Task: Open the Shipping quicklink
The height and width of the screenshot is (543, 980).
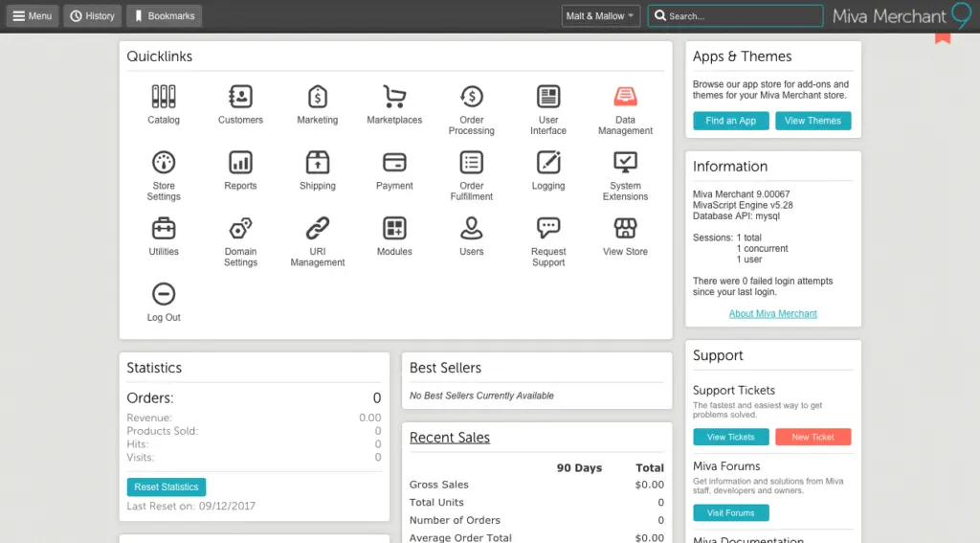Action: pyautogui.click(x=317, y=170)
